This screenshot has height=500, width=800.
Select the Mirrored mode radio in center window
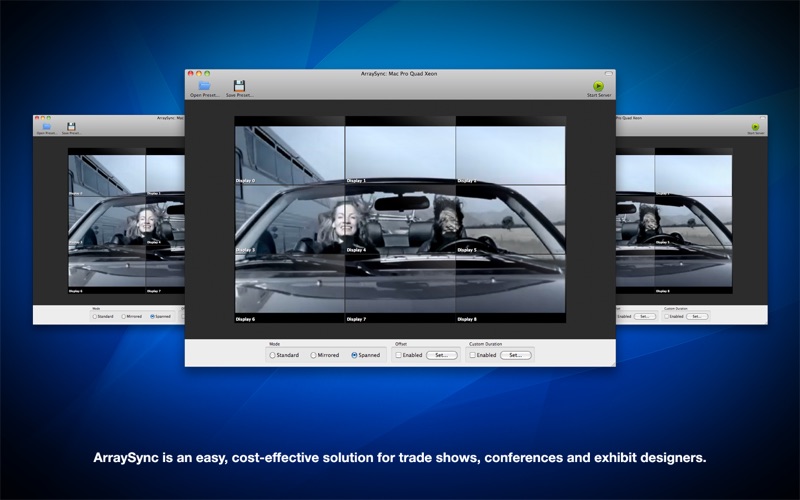pos(313,355)
